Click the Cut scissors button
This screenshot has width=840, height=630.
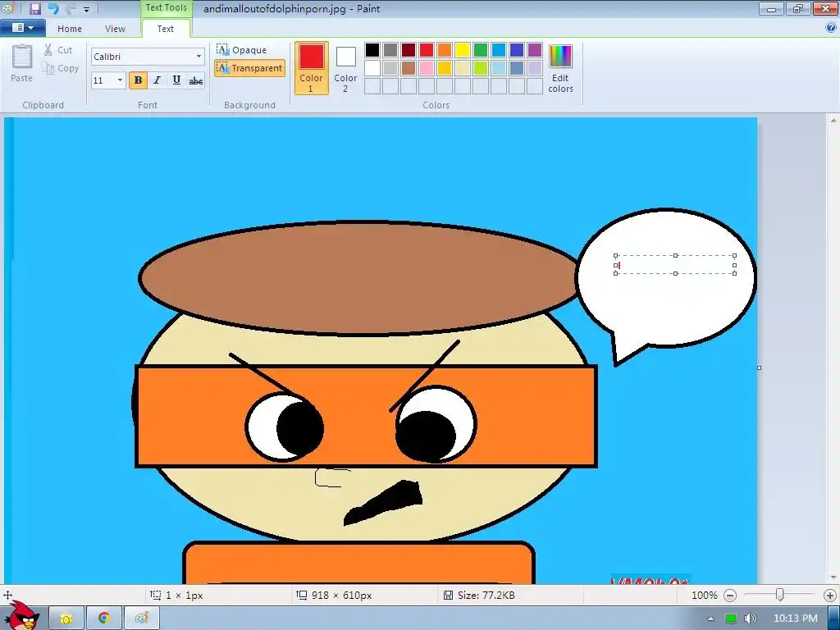tap(58, 50)
